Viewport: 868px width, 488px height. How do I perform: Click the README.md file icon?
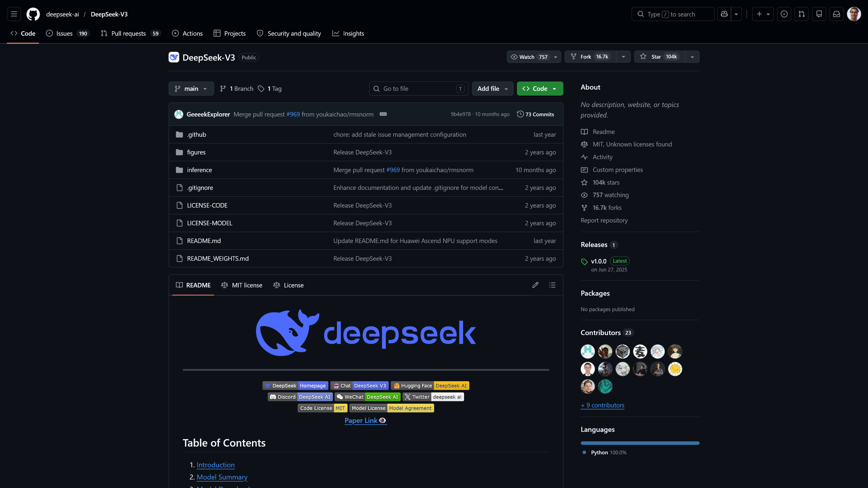[x=179, y=241]
